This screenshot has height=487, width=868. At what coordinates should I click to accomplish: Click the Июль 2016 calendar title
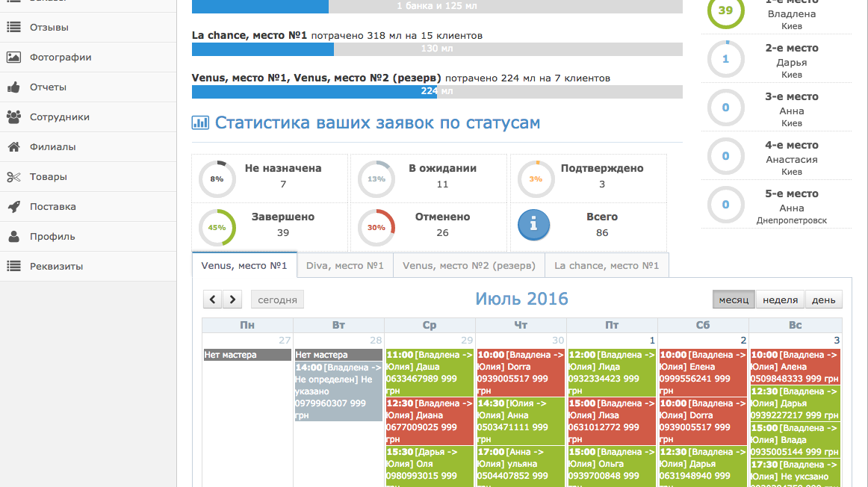(x=521, y=299)
